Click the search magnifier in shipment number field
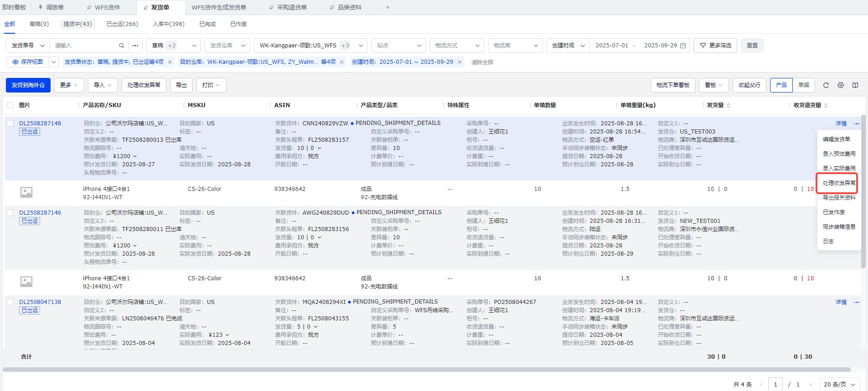868x391 pixels. [121, 46]
